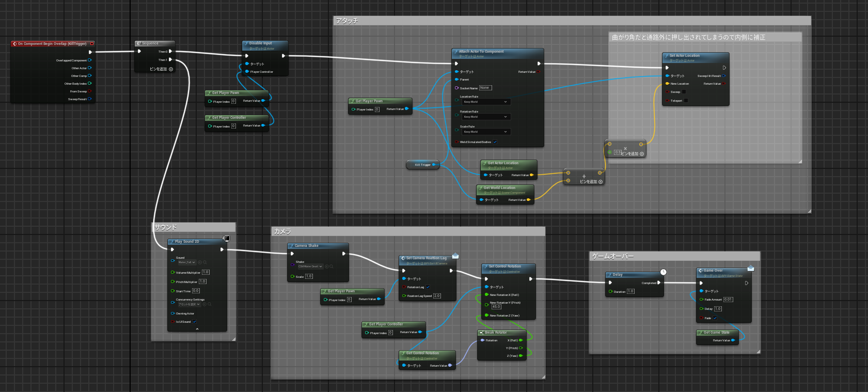
Task: Click the browse magnifier icon next to Sound asset
Action: (x=205, y=262)
